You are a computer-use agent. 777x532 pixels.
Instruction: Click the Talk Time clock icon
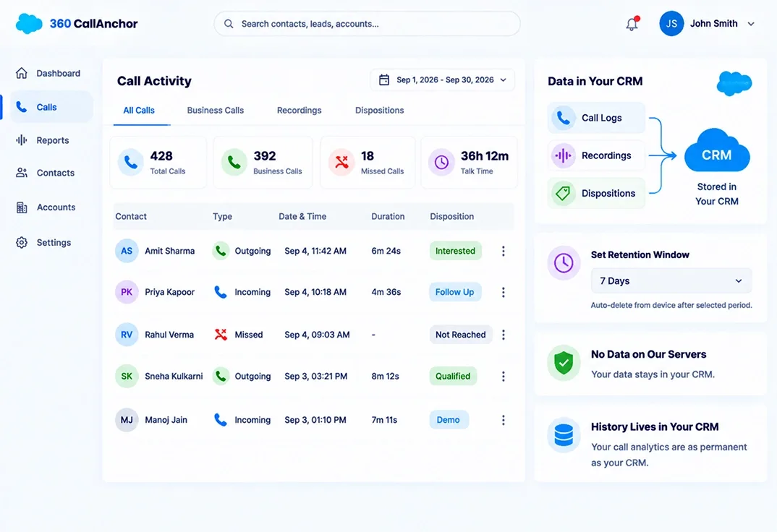tap(441, 162)
